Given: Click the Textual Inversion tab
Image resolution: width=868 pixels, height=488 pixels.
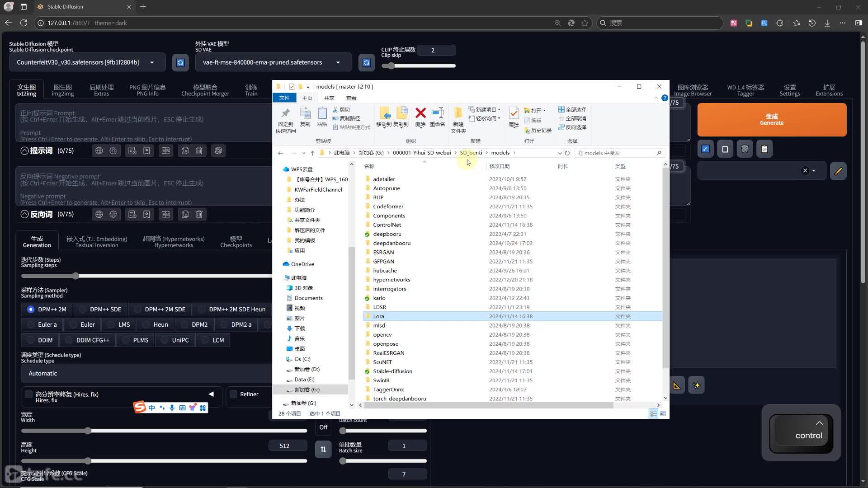Looking at the screenshot, I should (97, 241).
